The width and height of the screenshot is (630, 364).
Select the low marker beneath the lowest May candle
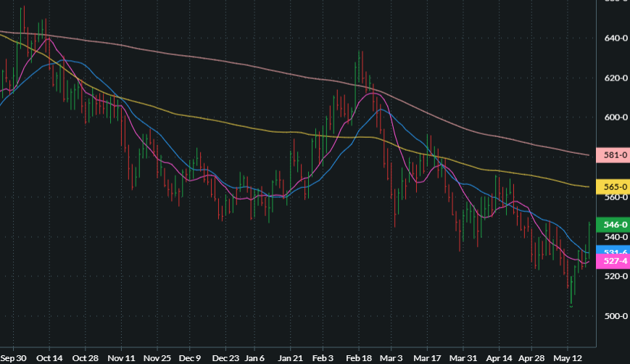[571, 306]
